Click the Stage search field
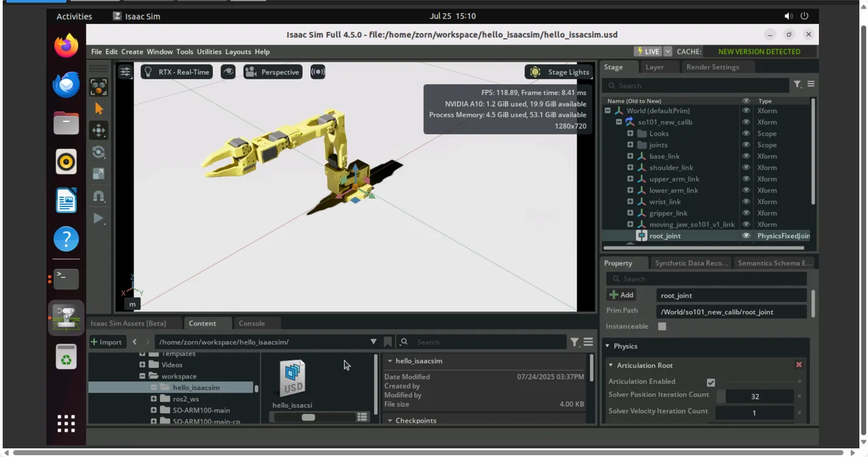This screenshot has width=868, height=457. click(696, 86)
